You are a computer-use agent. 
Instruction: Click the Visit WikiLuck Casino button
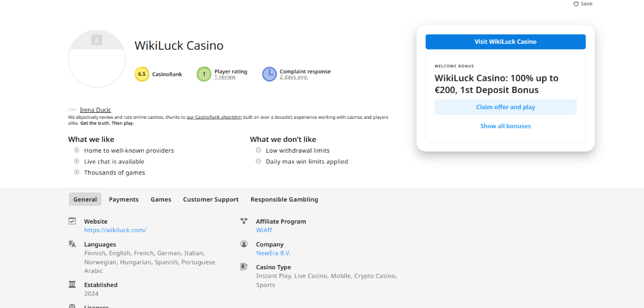point(506,42)
